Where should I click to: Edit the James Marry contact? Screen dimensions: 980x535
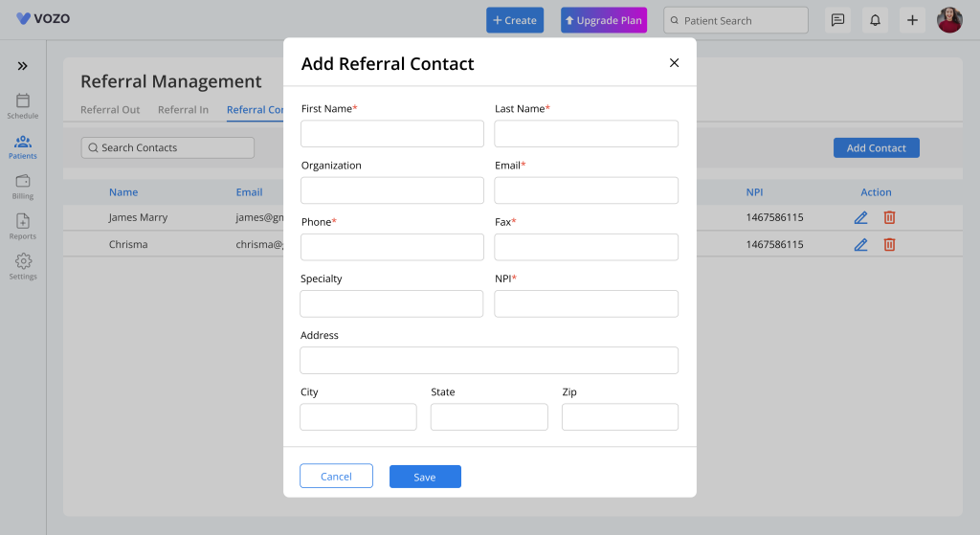860,217
